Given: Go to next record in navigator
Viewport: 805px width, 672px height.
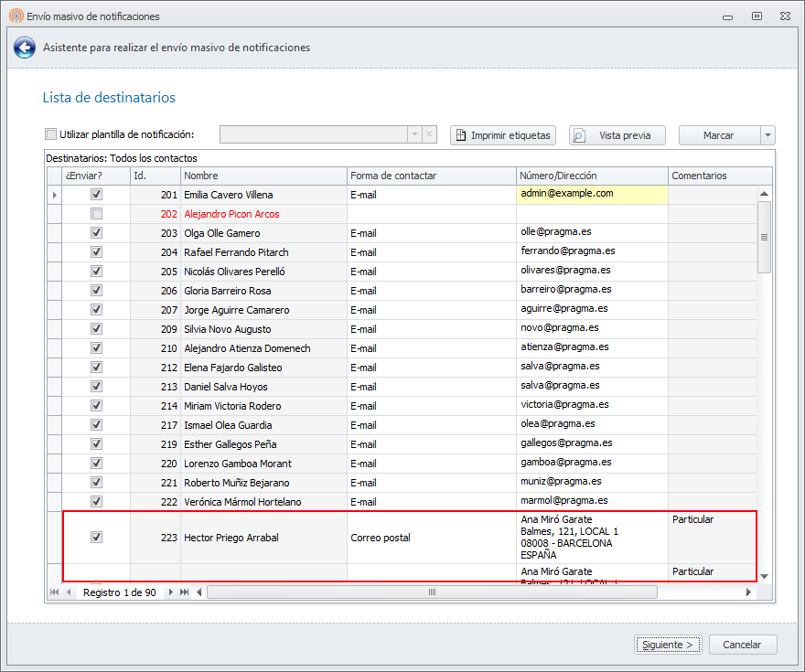Looking at the screenshot, I should click(x=171, y=592).
